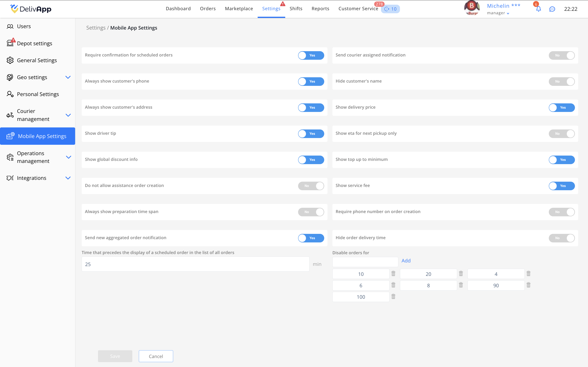Image resolution: width=588 pixels, height=367 pixels.
Task: Click the Cancel button
Action: coord(156,356)
